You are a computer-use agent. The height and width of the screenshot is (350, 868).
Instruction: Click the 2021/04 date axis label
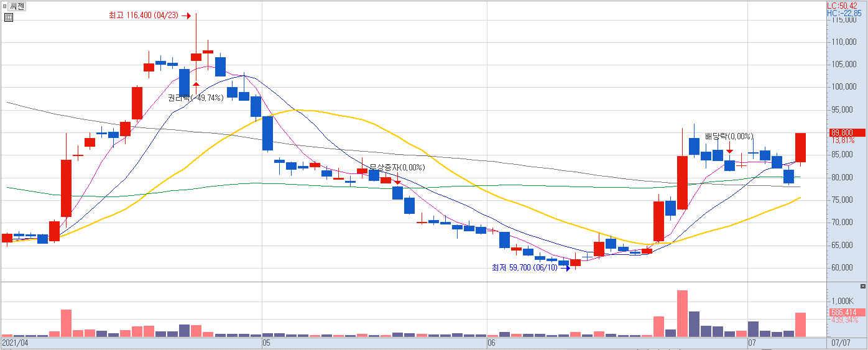coord(16,343)
